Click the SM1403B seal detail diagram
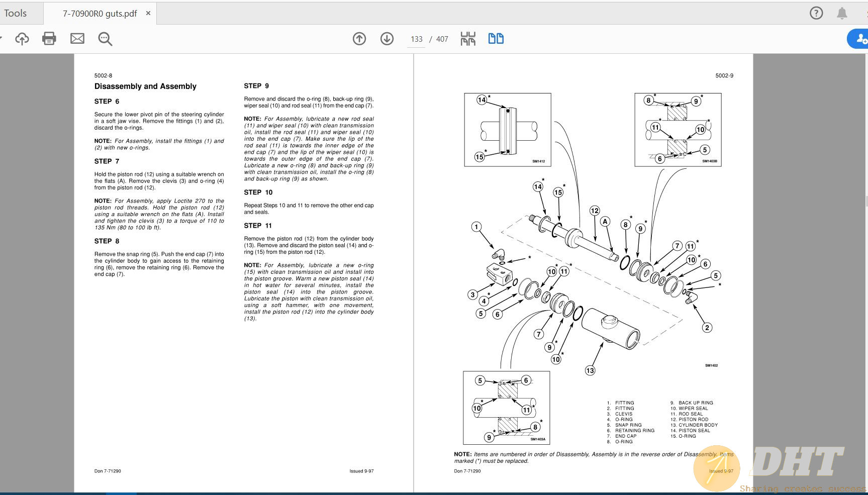Screen dimensions: 868x495 point(678,130)
